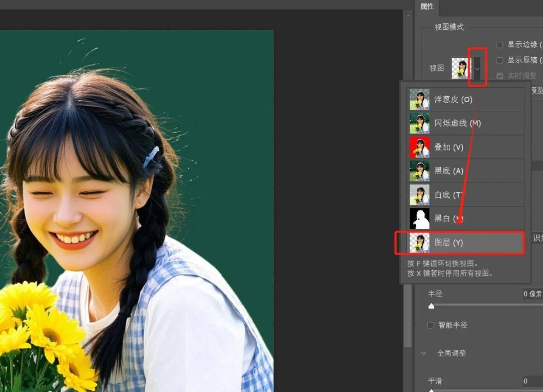Click the 黑底 (A) view thumbnail icon

(x=419, y=171)
